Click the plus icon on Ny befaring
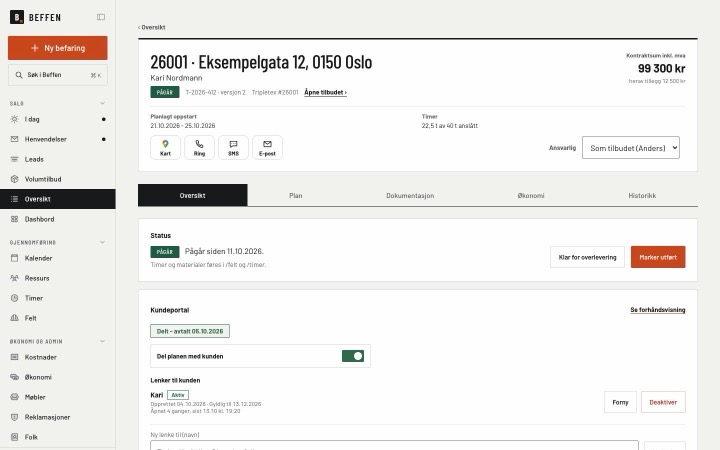The width and height of the screenshot is (720, 450). click(35, 48)
